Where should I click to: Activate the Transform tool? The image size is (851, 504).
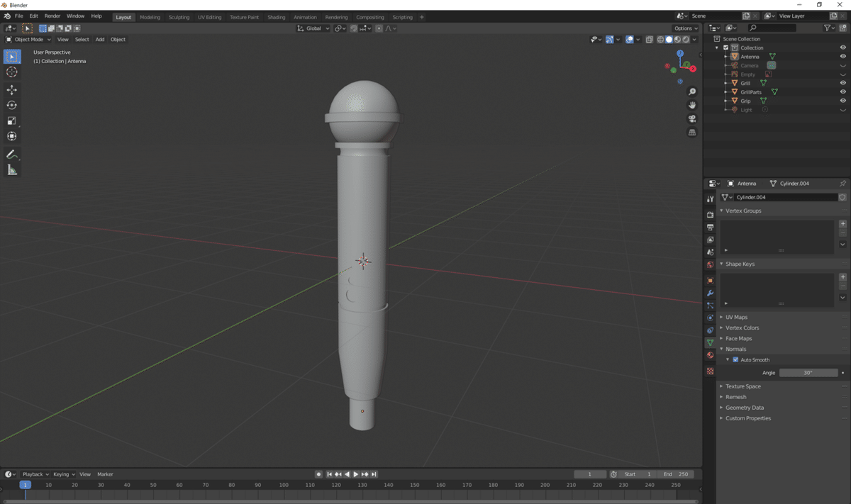[12, 136]
